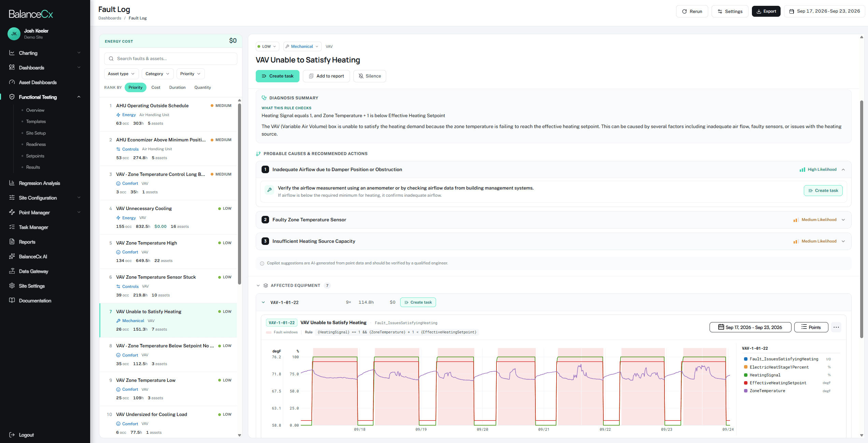Click the search magnifier icon
This screenshot has height=443, width=868.
coord(111,59)
